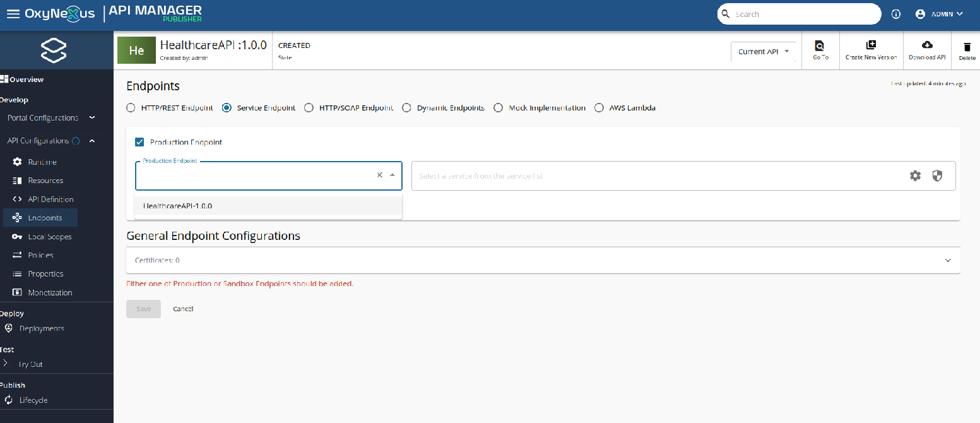Click the Download API cloud icon
The height and width of the screenshot is (423, 980).
[x=927, y=45]
